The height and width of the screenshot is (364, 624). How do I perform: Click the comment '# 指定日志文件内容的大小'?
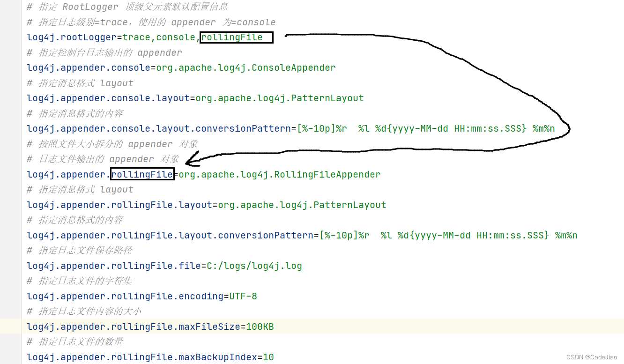pyautogui.click(x=84, y=312)
